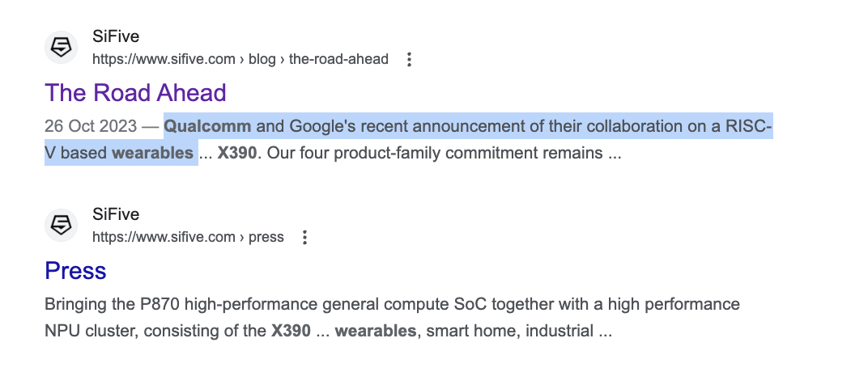Open the "Press" search result title

click(x=75, y=270)
